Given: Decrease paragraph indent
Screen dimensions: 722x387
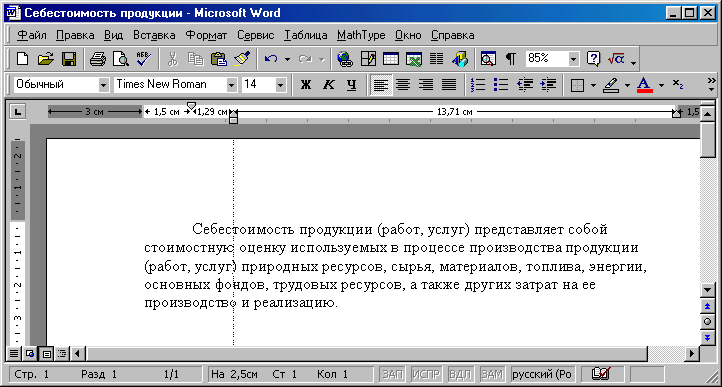Looking at the screenshot, I should (525, 85).
